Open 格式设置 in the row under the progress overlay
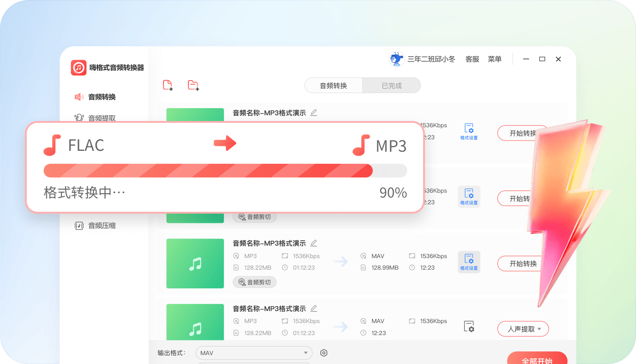Image resolution: width=636 pixels, height=364 pixels. tap(469, 197)
